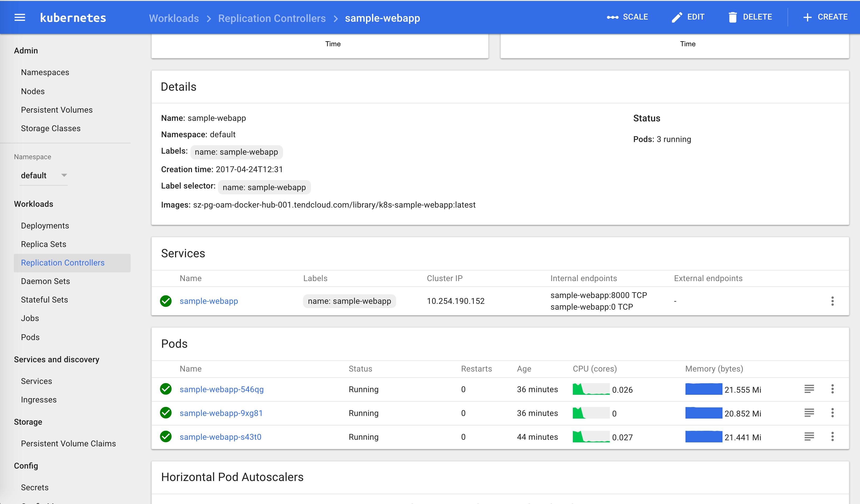Go to Deployments in sidebar
This screenshot has height=504, width=860.
[x=45, y=226]
